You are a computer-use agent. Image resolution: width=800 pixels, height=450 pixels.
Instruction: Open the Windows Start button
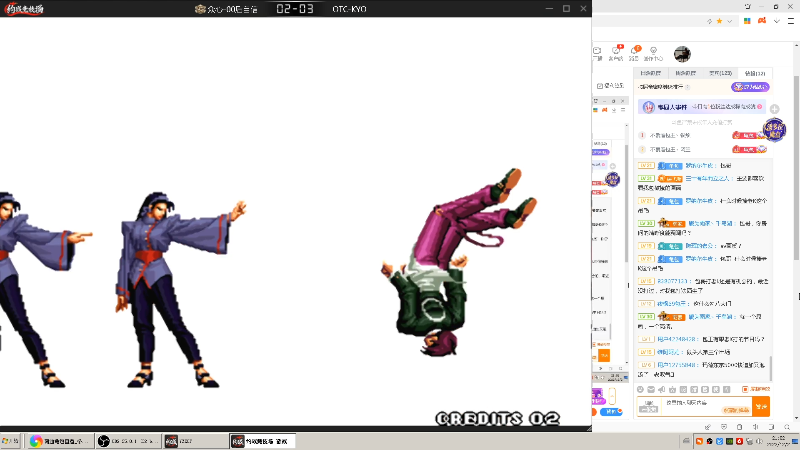pos(10,441)
